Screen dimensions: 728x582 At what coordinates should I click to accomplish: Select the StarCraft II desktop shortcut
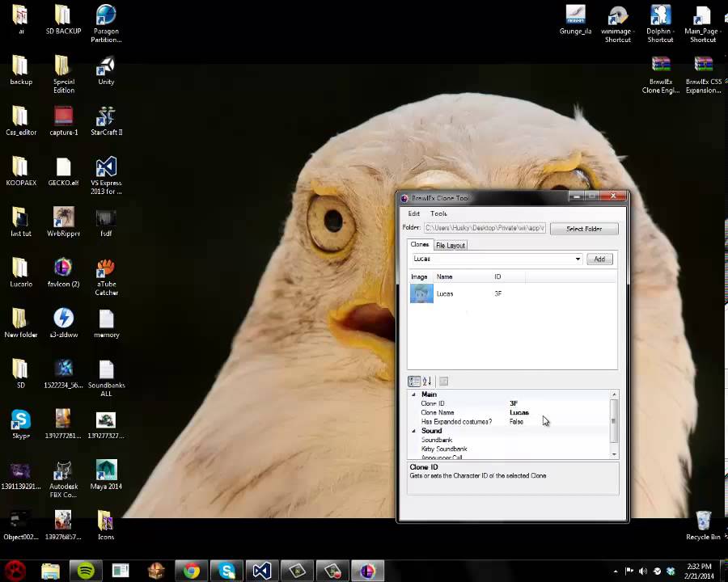tap(106, 121)
